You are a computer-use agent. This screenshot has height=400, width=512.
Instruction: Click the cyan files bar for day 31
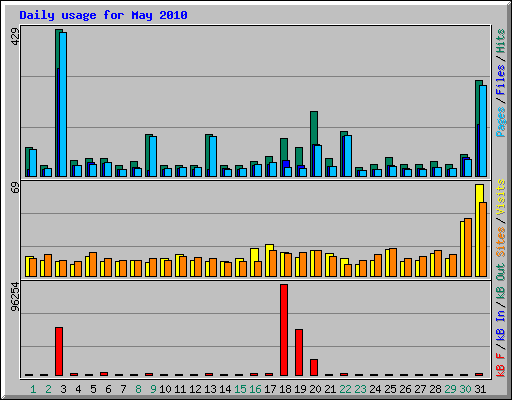(483, 131)
